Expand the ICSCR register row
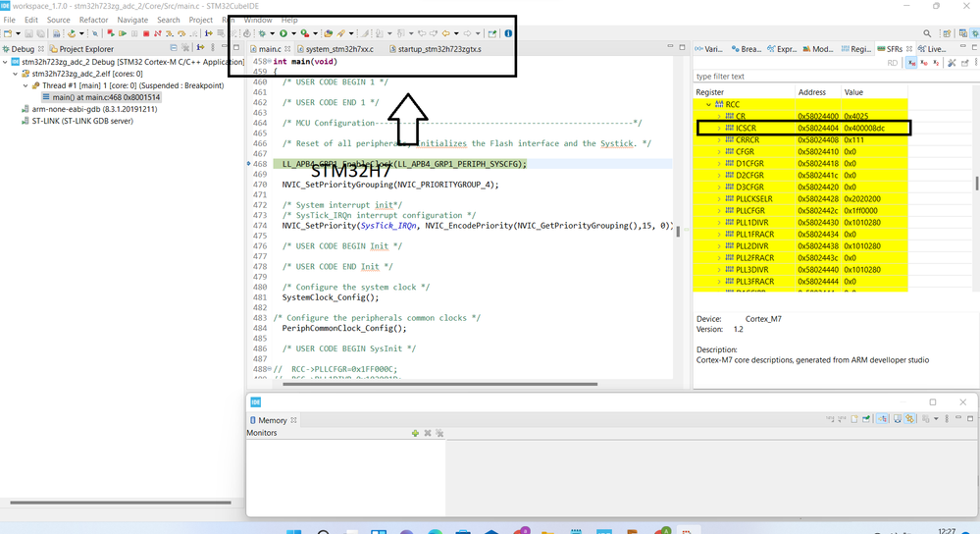 point(719,129)
